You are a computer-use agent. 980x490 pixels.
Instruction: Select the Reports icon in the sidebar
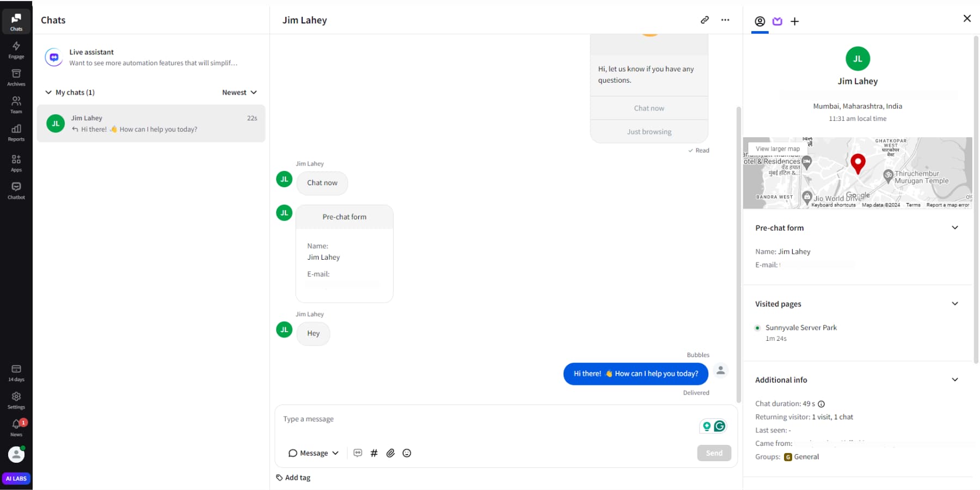[16, 132]
